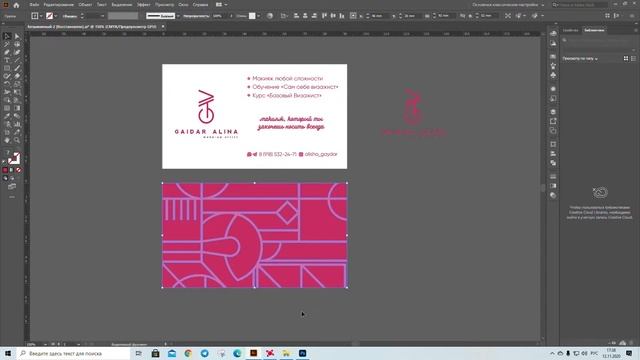
Task: Open the Эффект menu
Action: pos(143,5)
